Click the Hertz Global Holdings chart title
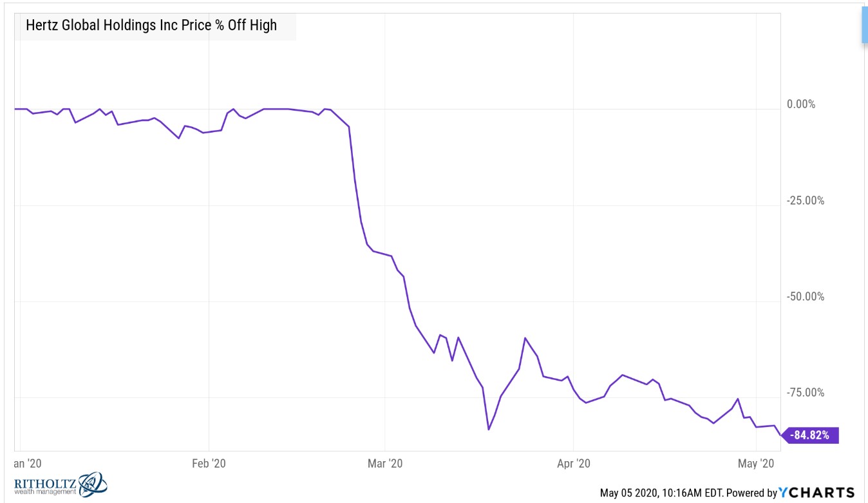The image size is (868, 503). point(151,25)
